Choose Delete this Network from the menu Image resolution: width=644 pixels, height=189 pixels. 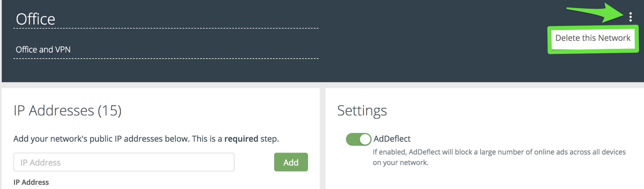click(593, 38)
